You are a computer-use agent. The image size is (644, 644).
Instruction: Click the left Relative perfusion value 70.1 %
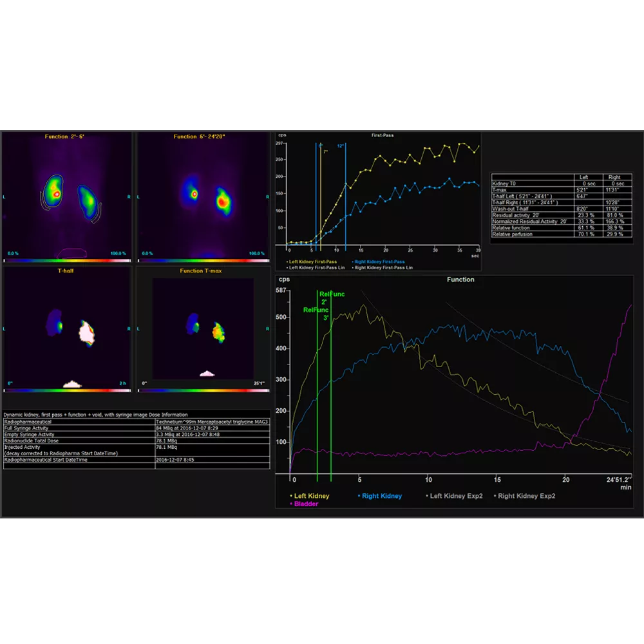pos(586,234)
